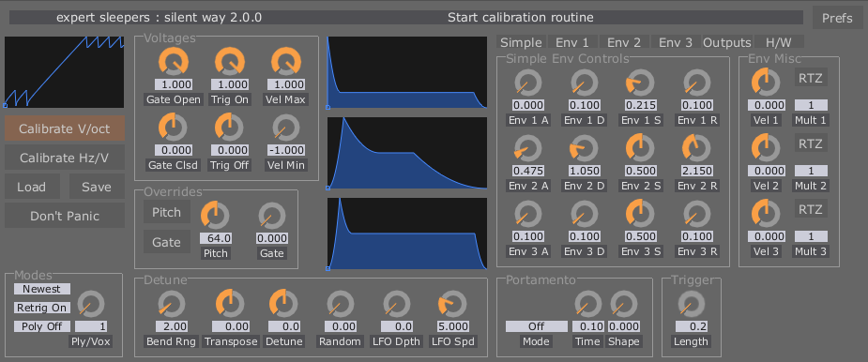
Task: Toggle RTZ for envelope 1
Action: (811, 78)
